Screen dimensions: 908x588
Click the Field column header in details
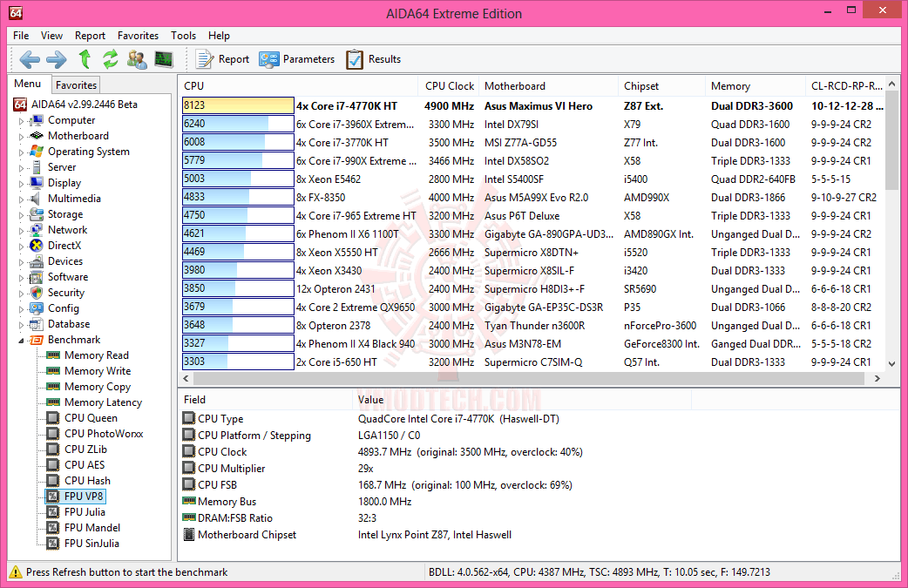click(267, 399)
